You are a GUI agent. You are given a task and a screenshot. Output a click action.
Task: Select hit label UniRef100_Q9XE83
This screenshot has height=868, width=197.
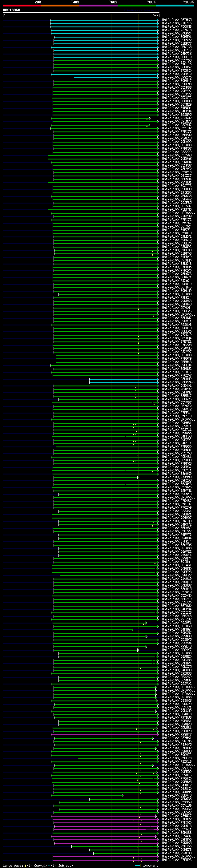click(177, 853)
